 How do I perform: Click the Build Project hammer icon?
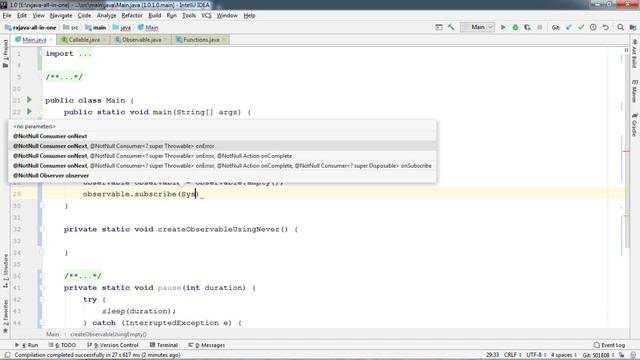(x=451, y=27)
